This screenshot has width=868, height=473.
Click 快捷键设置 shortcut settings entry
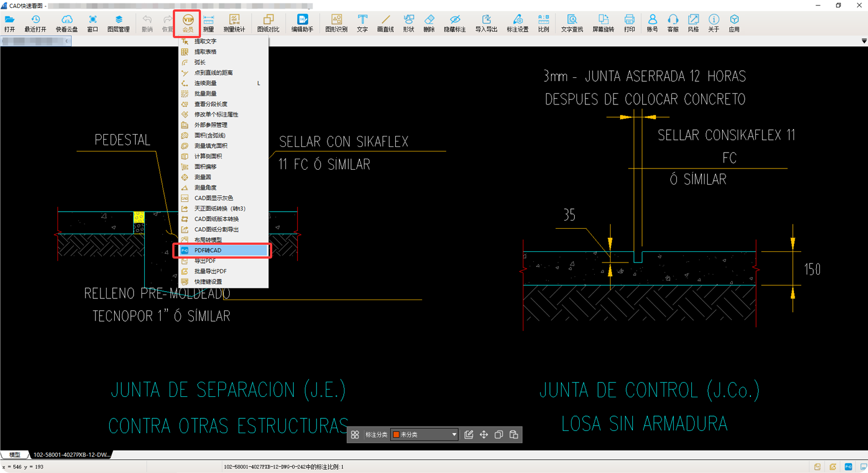[208, 282]
